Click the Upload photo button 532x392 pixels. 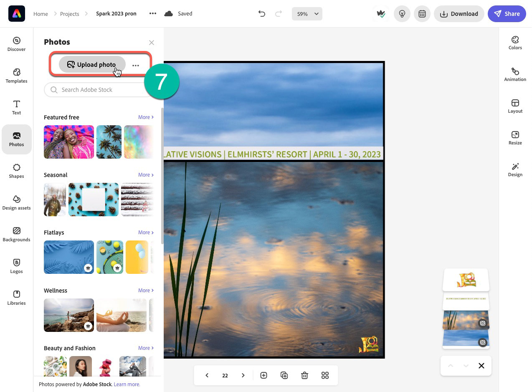(x=92, y=65)
